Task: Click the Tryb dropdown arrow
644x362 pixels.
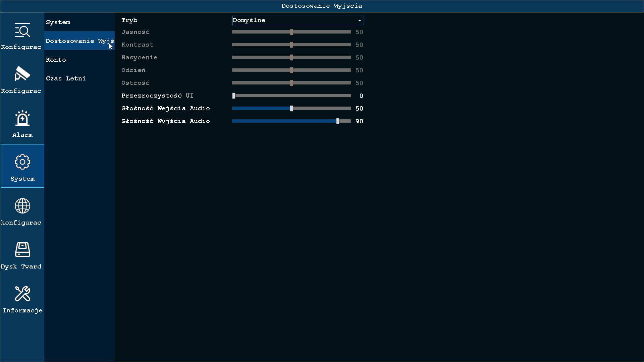Action: (x=360, y=21)
